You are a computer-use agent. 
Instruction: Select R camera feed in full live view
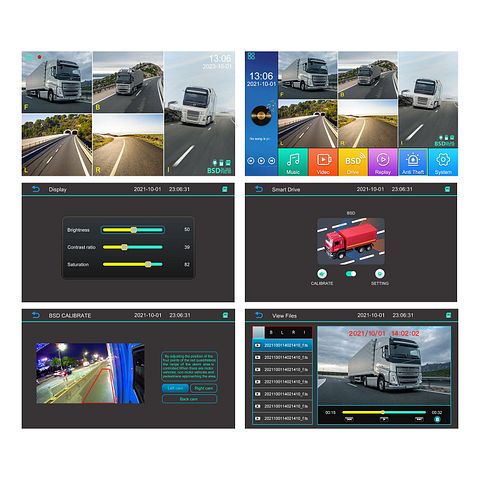(128, 145)
